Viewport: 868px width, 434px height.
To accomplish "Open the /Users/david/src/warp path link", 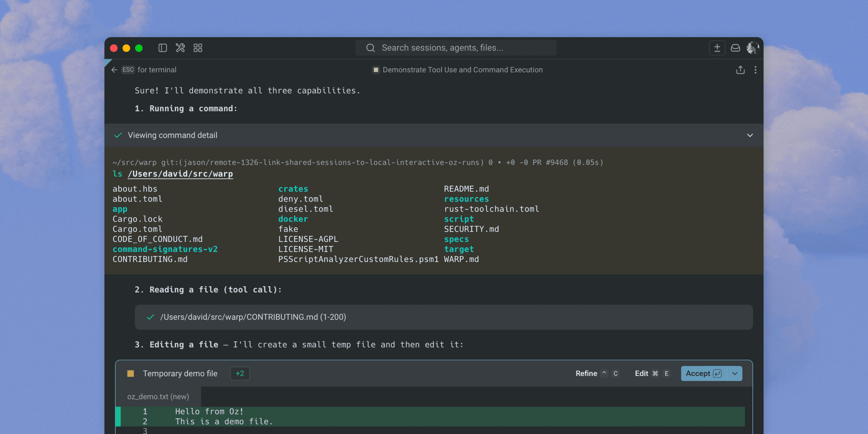I will pos(180,174).
